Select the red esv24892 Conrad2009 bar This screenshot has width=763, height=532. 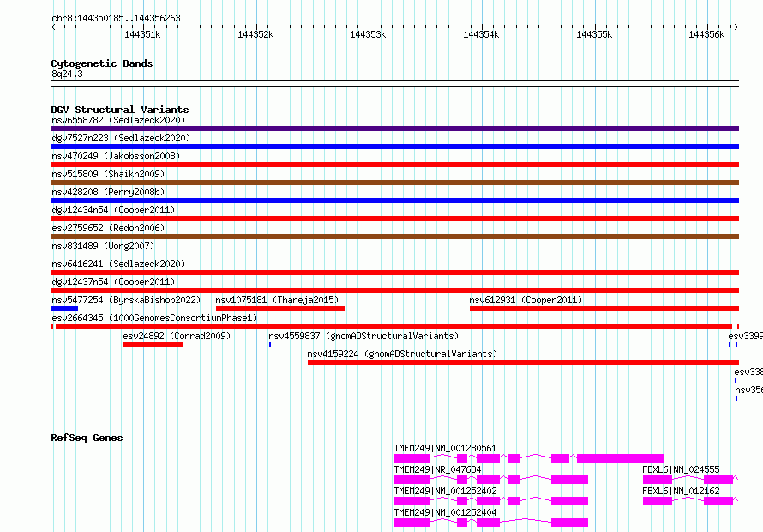tap(153, 344)
